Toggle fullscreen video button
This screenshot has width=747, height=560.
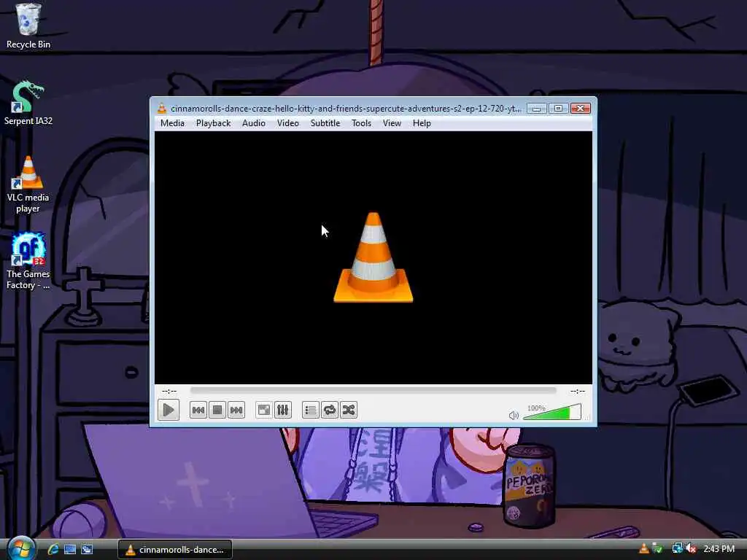[x=263, y=410]
